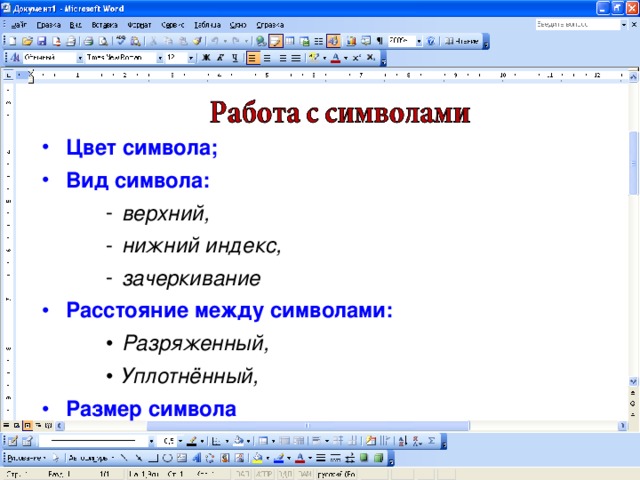
Task: Click the Insert Picture icon on Drawing toolbar
Action: point(240,458)
